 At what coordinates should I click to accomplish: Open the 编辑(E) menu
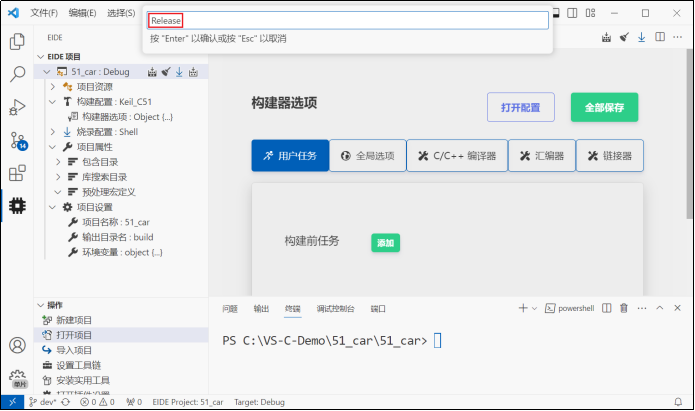click(x=82, y=13)
